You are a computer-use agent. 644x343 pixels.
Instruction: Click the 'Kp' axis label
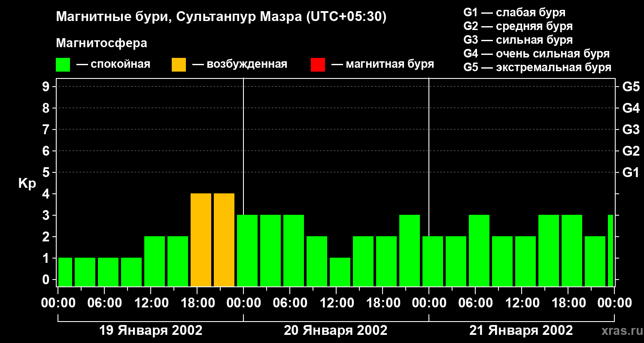pyautogui.click(x=27, y=184)
